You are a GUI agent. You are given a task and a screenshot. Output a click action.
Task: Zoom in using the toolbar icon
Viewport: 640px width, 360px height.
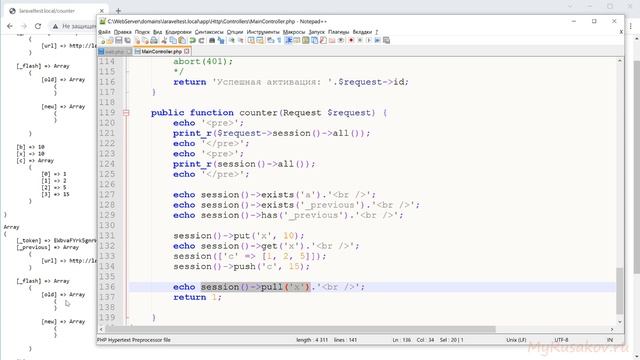(x=231, y=40)
